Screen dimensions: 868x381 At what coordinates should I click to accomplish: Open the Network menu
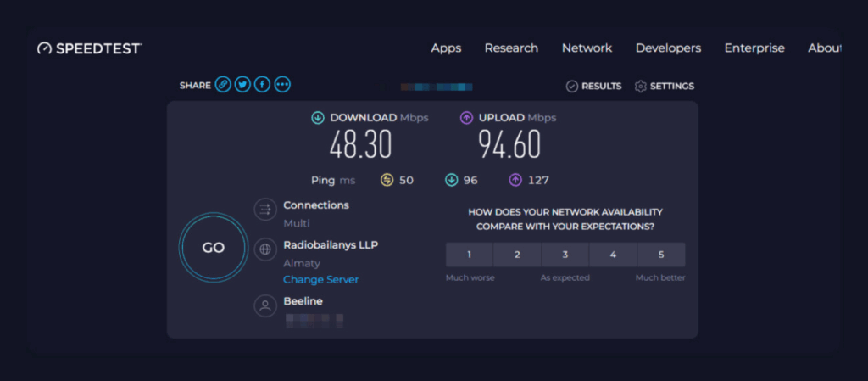[x=587, y=48]
